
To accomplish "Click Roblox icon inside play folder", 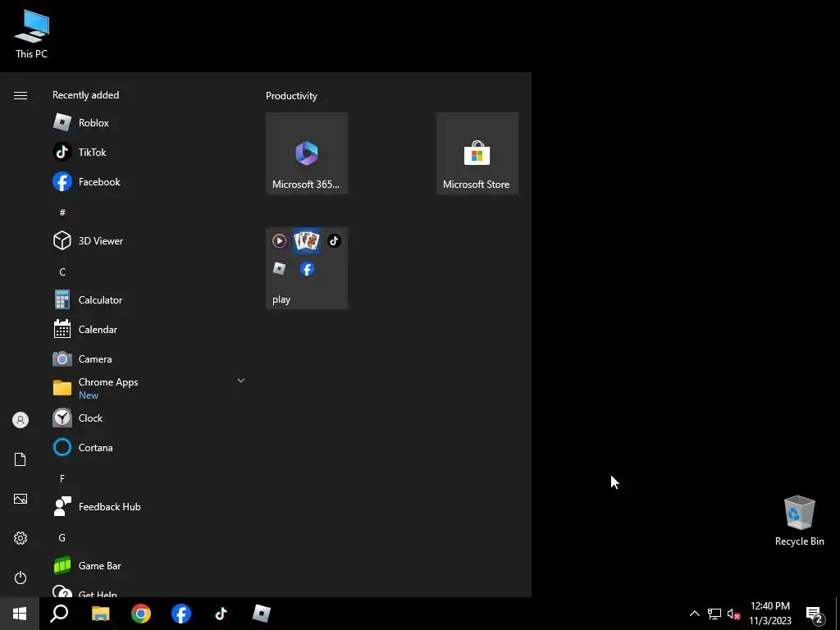I will point(279,268).
